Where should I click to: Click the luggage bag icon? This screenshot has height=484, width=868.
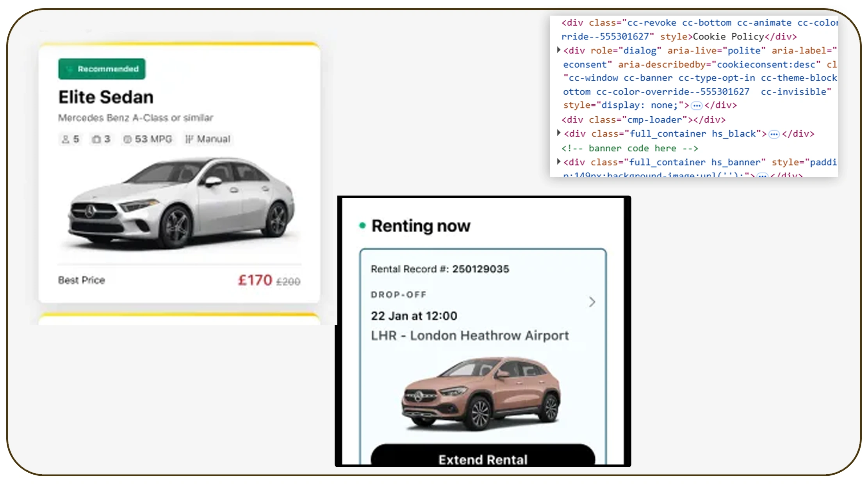96,139
